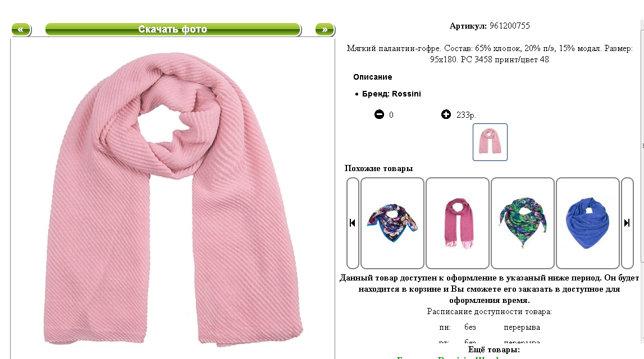Click the Похожие товары heading

point(378,168)
